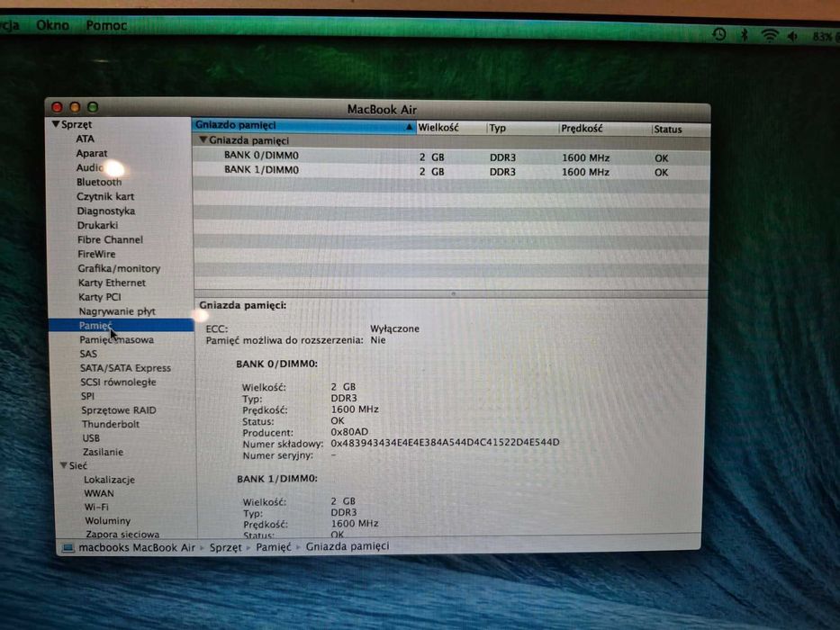840x630 pixels.
Task: Click the volume speaker icon
Action: point(793,36)
